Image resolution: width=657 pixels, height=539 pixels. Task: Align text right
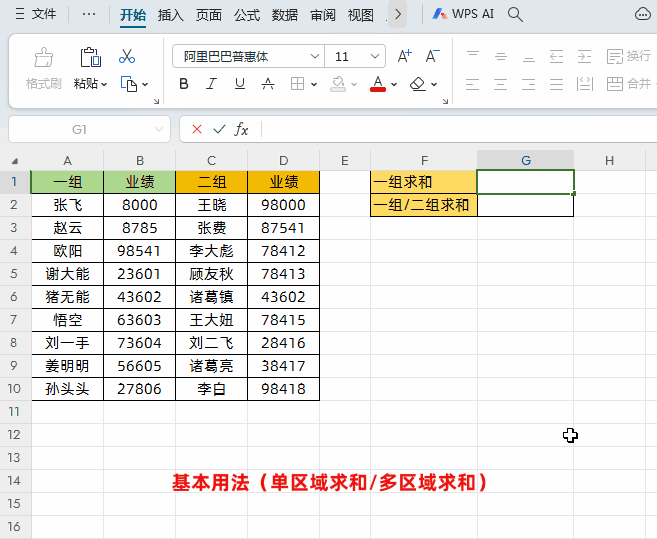(x=528, y=84)
